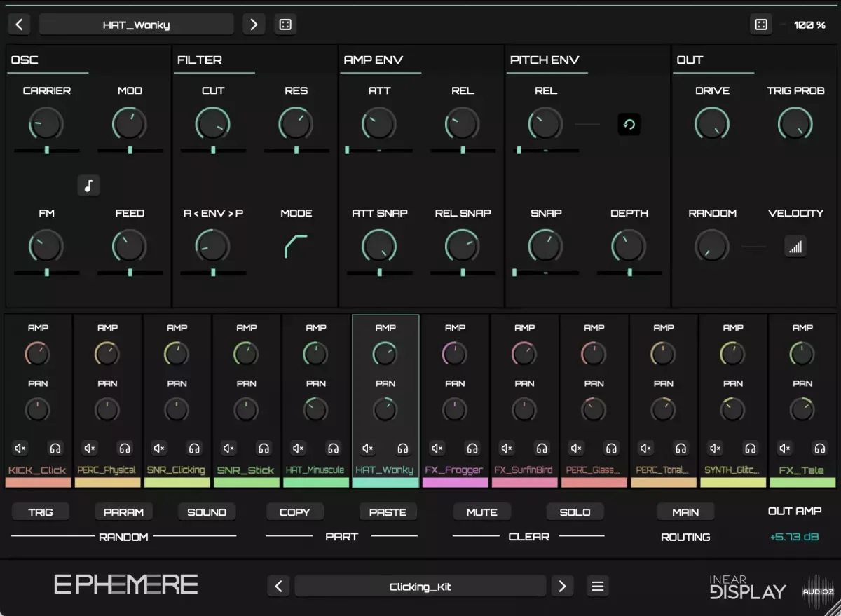Select the SNR_Clicking part label
Viewport: 841px width, 616px height.
click(177, 470)
